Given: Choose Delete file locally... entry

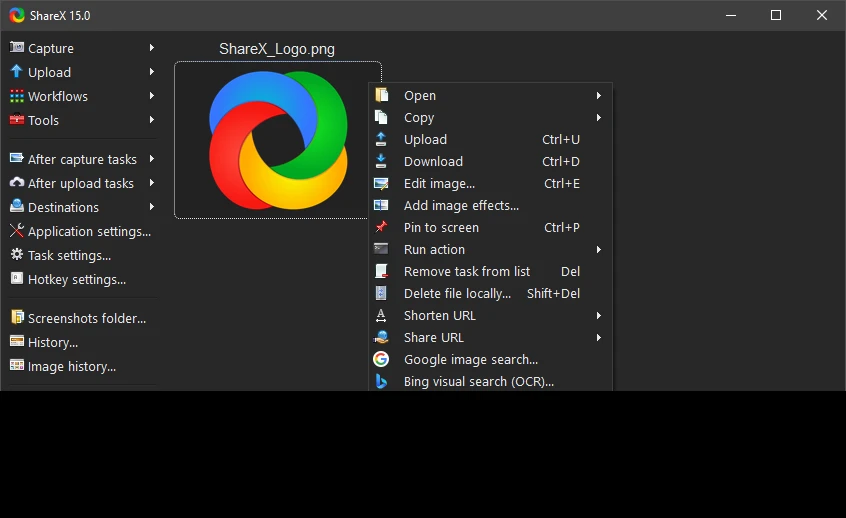Looking at the screenshot, I should [x=490, y=294].
